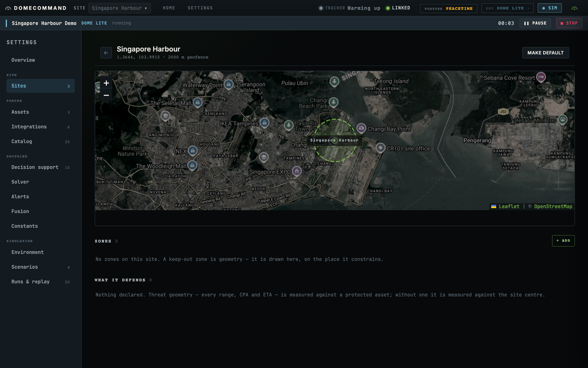Click the NEX shopping marker
Image resolution: width=588 pixels, height=368 pixels.
pyautogui.click(x=193, y=151)
